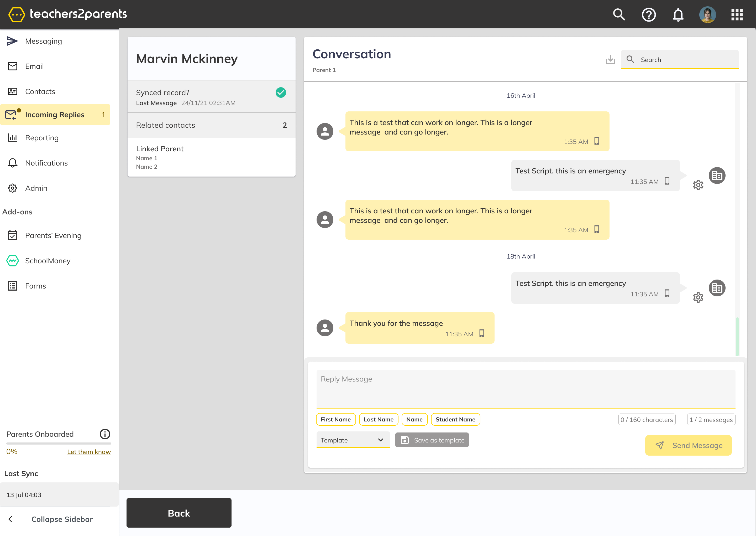Click the Send Message button

(689, 445)
